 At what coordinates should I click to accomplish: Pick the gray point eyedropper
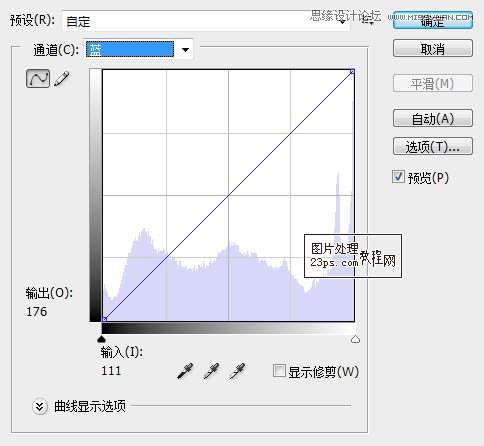coord(211,371)
